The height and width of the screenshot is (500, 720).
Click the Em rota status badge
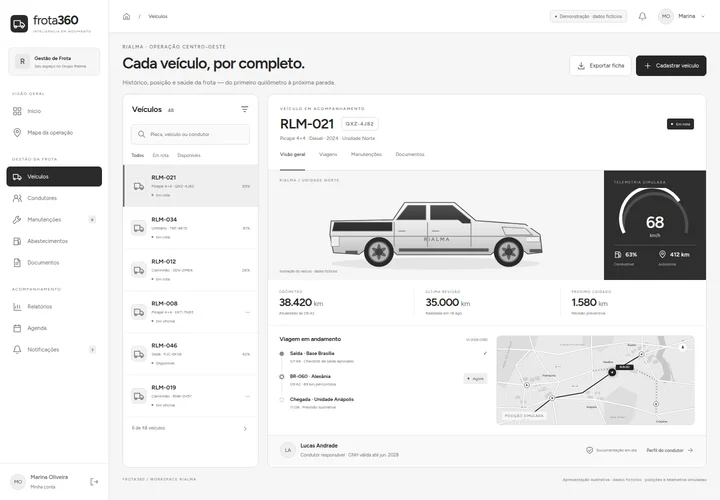(x=681, y=124)
